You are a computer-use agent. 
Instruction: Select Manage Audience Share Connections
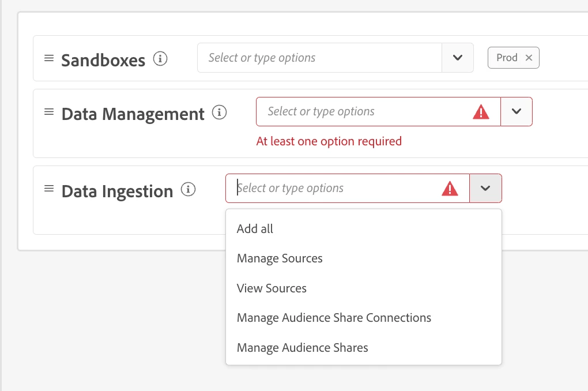334,318
